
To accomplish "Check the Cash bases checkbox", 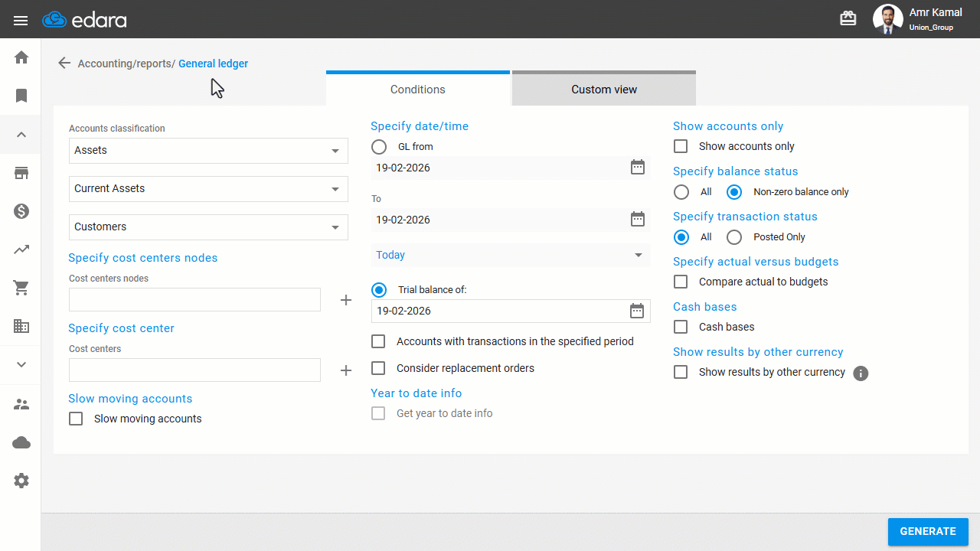I will [681, 327].
